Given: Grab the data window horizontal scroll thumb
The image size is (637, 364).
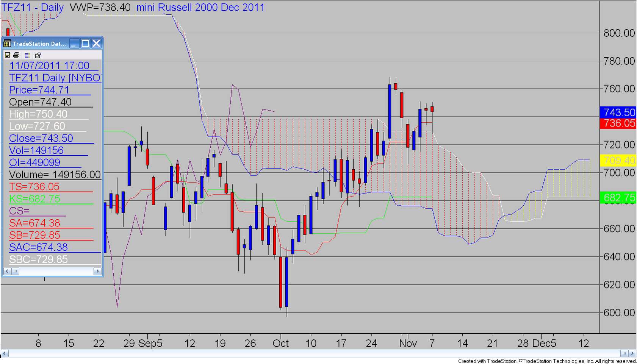Looking at the screenshot, I should [x=15, y=271].
